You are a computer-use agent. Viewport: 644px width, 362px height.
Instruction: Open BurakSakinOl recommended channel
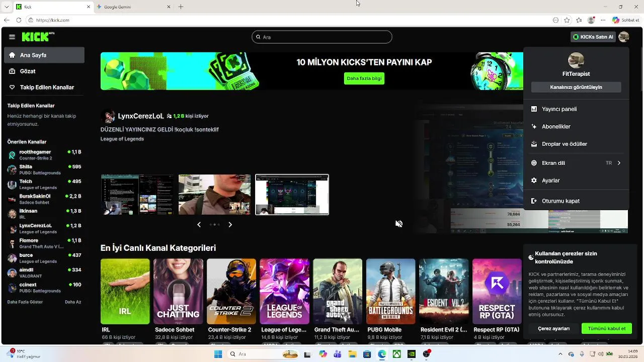44,199
